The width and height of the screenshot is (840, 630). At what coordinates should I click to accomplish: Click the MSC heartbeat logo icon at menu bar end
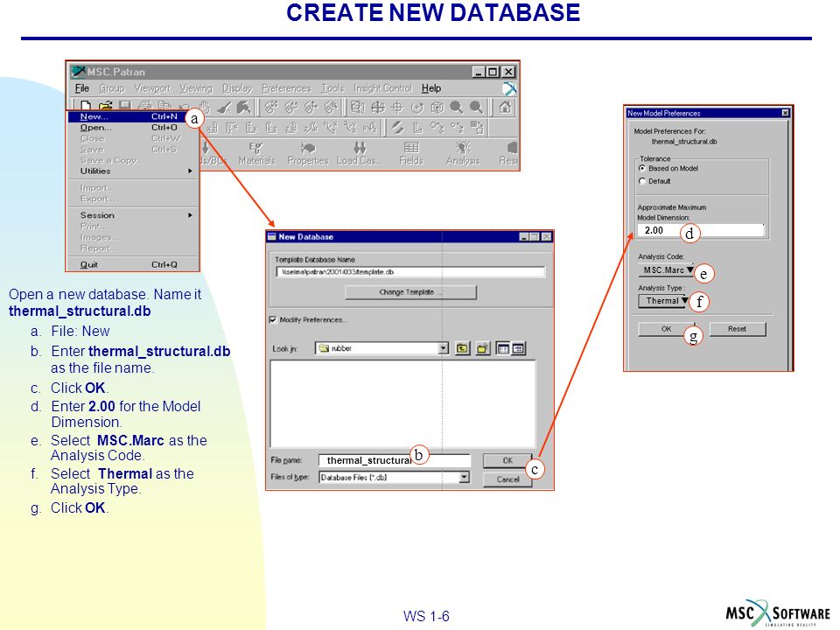click(509, 88)
